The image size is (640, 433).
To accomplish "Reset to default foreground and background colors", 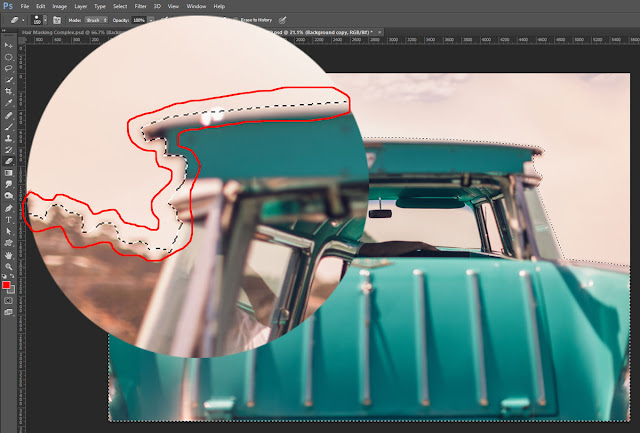I will [4, 276].
